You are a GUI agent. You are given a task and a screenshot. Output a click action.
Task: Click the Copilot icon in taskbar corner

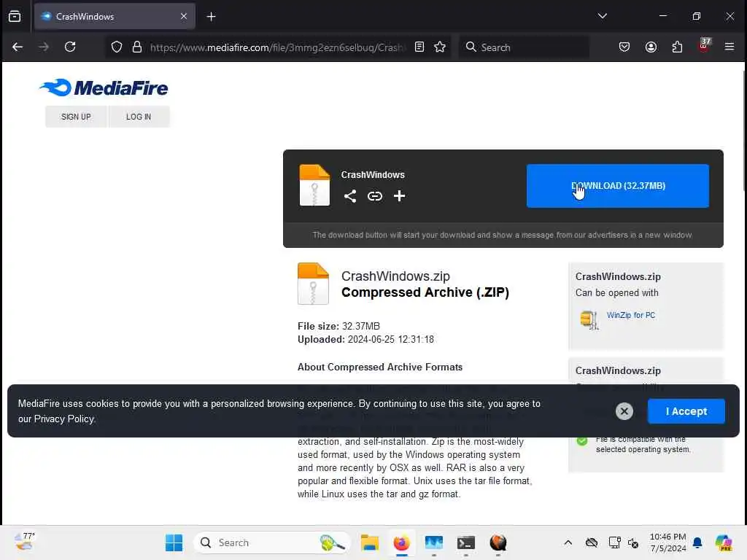pyautogui.click(x=724, y=542)
